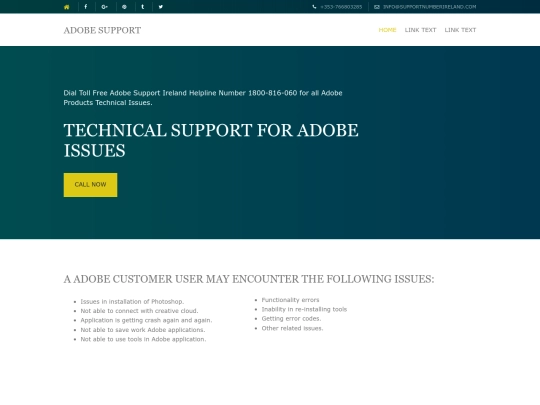Screen dimensions: 540x405
Task: Select the LINK TEXT item beside HOME
Action: tap(420, 30)
